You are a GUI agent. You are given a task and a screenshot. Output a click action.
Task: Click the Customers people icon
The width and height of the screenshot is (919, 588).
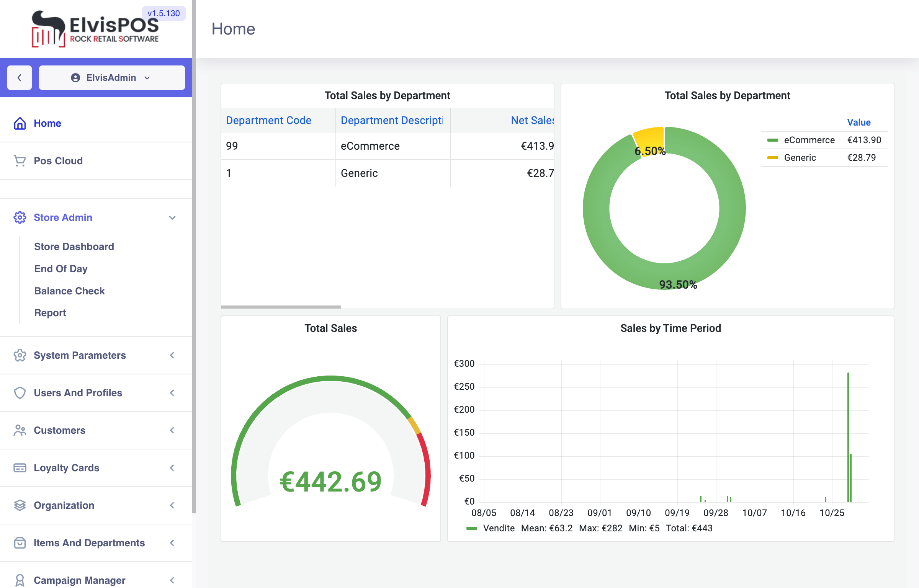(x=20, y=430)
